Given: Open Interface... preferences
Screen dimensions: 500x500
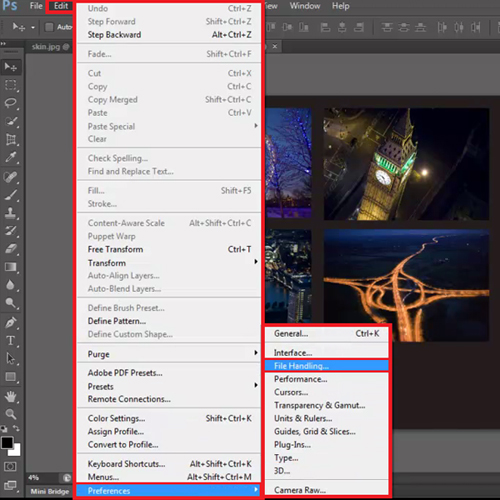Looking at the screenshot, I should (x=327, y=352).
